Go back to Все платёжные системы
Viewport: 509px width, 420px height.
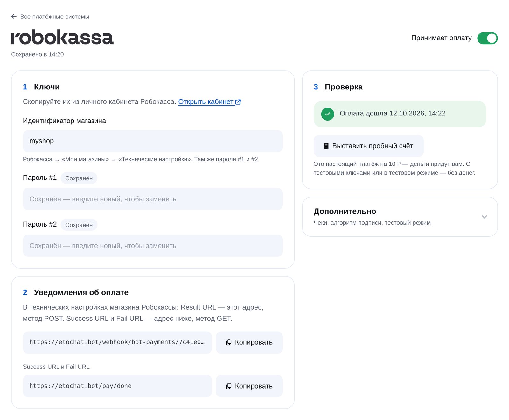50,17
